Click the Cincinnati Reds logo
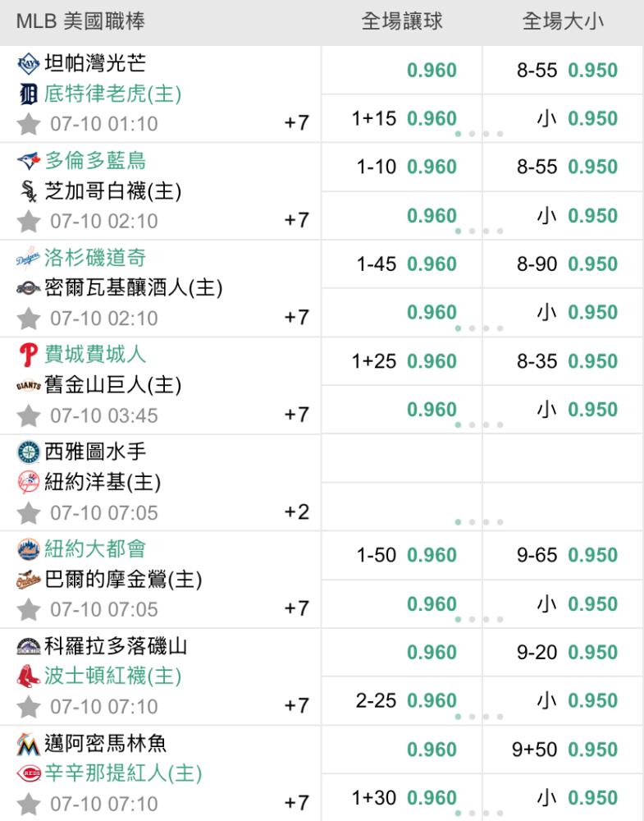The width and height of the screenshot is (644, 821). point(28,773)
